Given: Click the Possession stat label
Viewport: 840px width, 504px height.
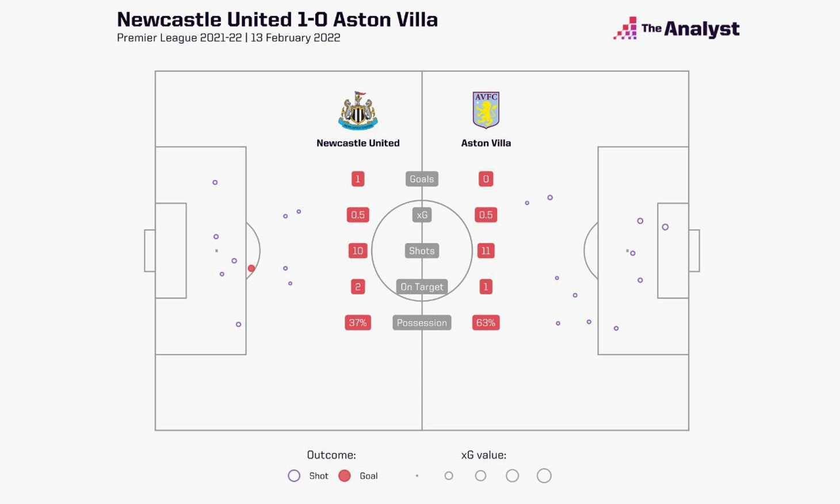Looking at the screenshot, I should (x=422, y=323).
